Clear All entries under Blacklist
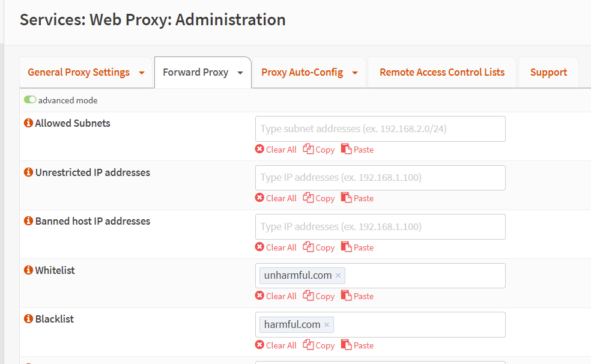This screenshot has width=591, height=364. [x=276, y=345]
